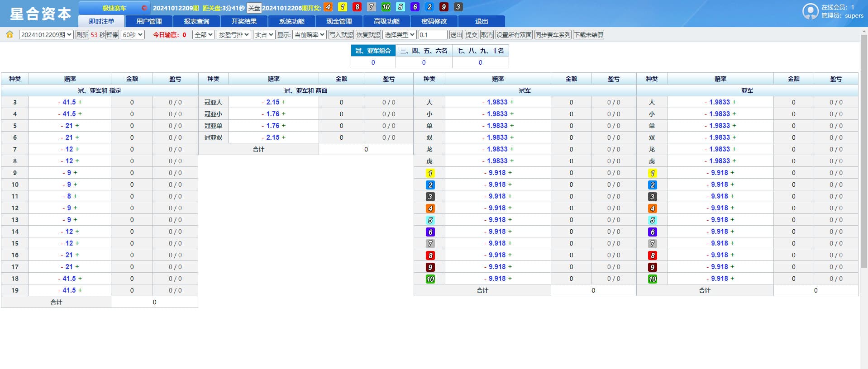Click green ball 10 in 冠军 table

click(430, 279)
